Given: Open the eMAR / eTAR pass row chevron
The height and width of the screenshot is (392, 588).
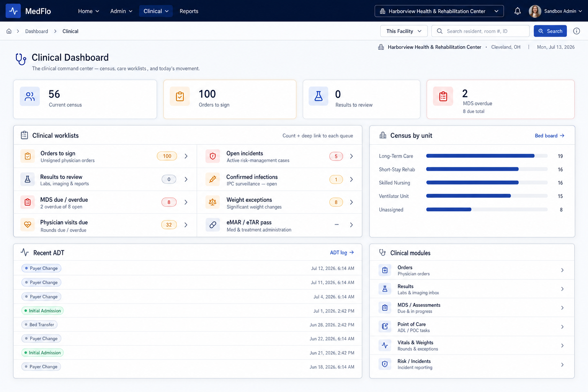Looking at the screenshot, I should click(x=351, y=225).
